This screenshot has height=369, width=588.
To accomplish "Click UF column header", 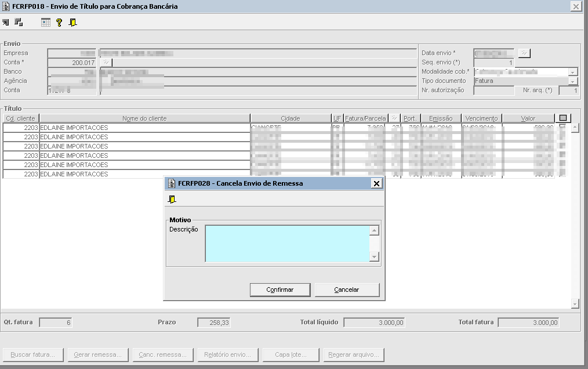I will 337,118.
